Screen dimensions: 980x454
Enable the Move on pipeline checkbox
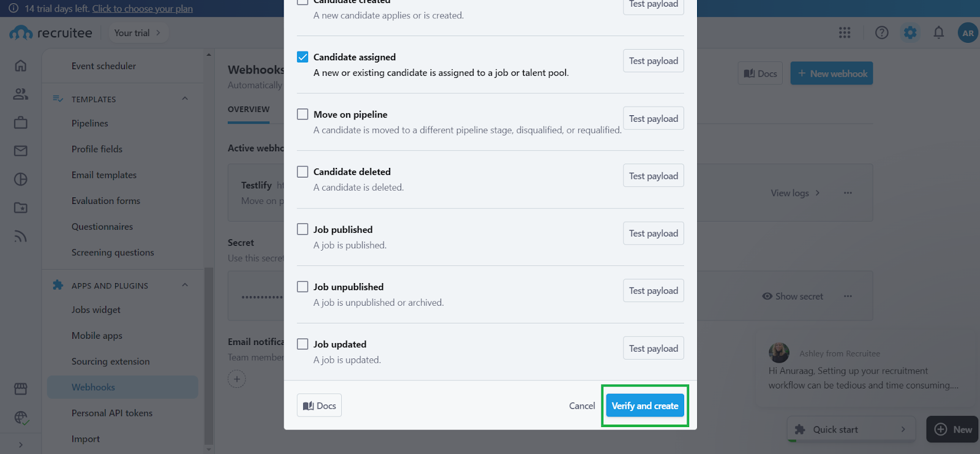coord(303,115)
